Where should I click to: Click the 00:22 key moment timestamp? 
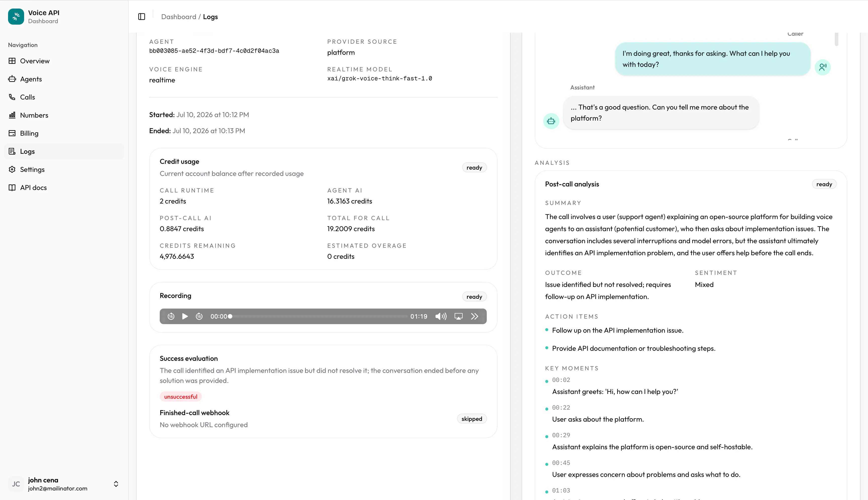pos(561,408)
